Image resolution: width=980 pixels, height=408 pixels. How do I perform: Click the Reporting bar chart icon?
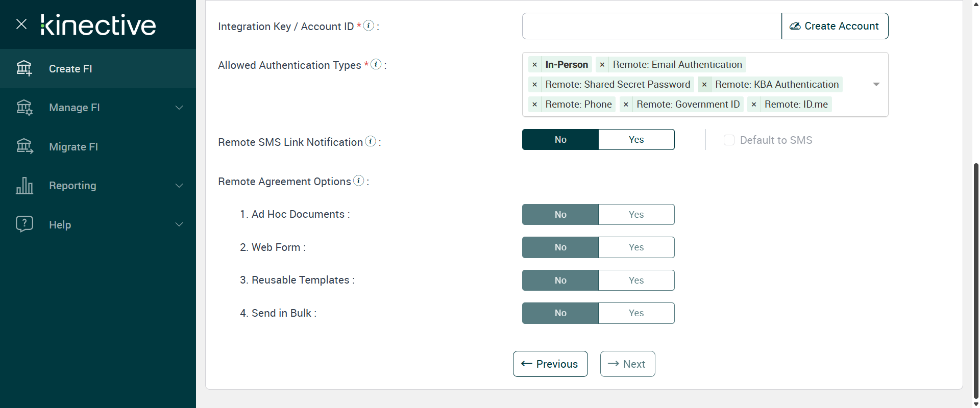point(24,186)
